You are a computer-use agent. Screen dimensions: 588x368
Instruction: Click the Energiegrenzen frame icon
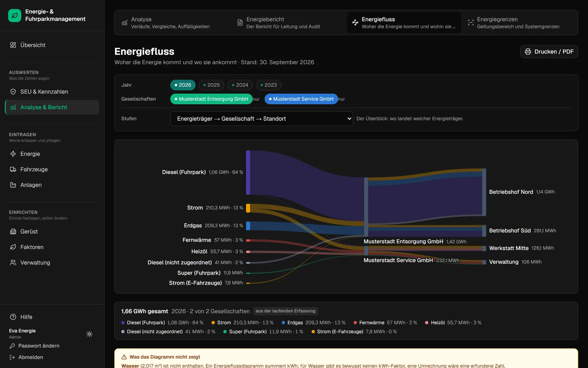(471, 23)
